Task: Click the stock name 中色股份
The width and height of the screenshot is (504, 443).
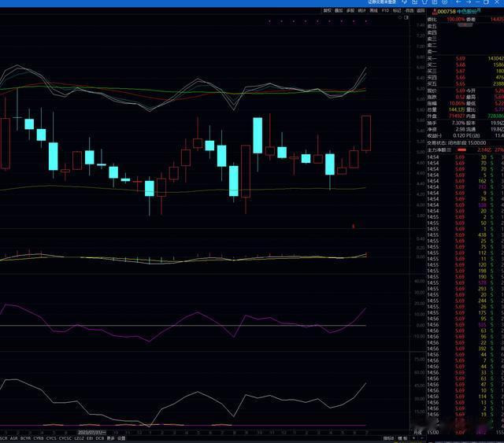Action: tap(467, 12)
